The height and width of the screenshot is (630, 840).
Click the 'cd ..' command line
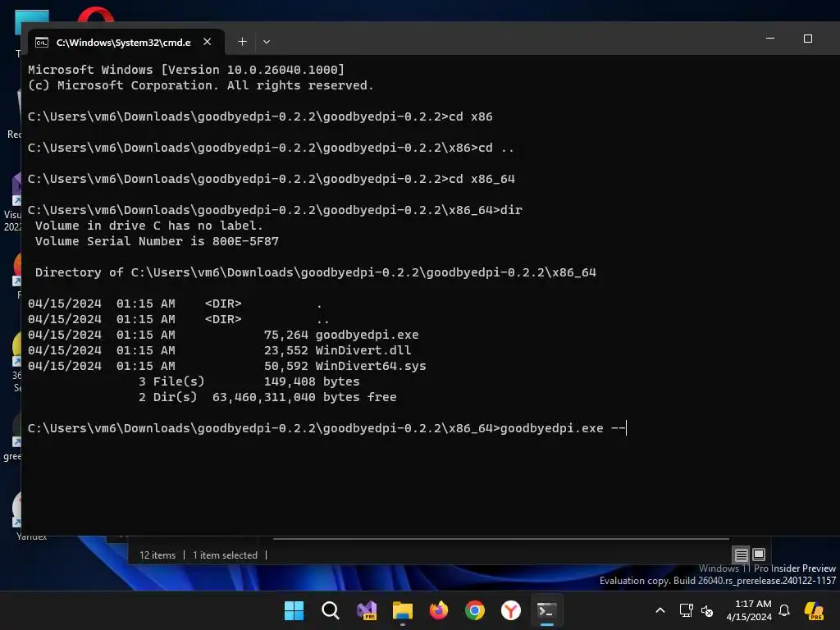[271, 148]
